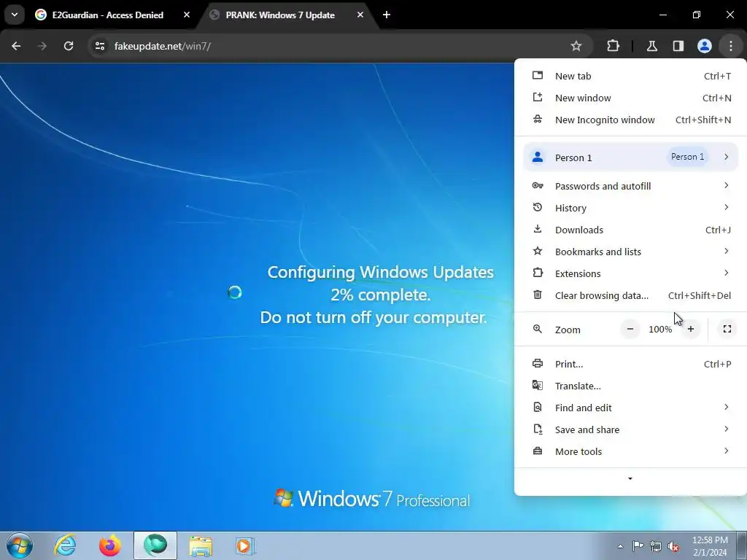Open Windows Media Player in taskbar
Viewport: 747px width, 560px height.
(x=245, y=545)
